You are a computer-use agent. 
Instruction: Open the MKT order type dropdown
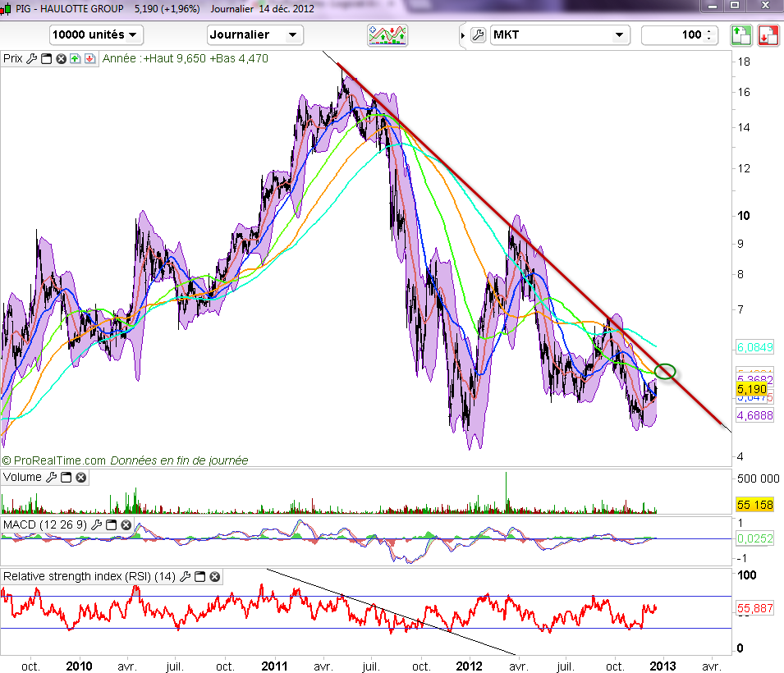pos(560,35)
